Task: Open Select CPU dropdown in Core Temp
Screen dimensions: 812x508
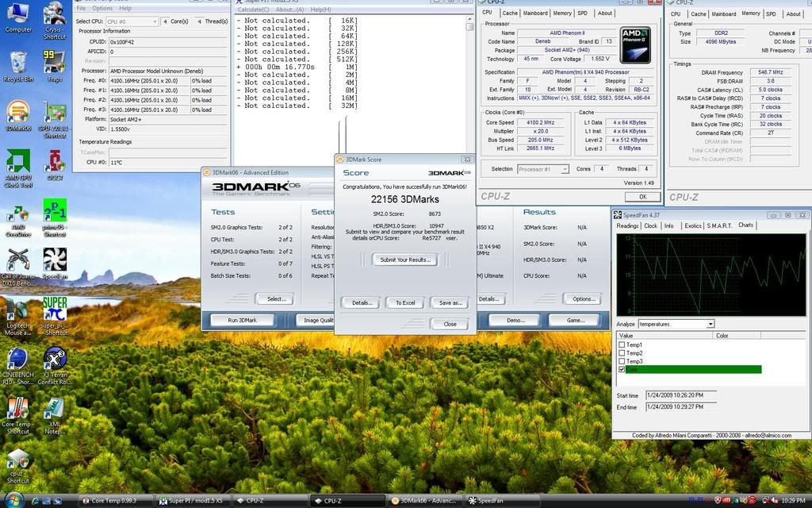Action: click(x=132, y=21)
